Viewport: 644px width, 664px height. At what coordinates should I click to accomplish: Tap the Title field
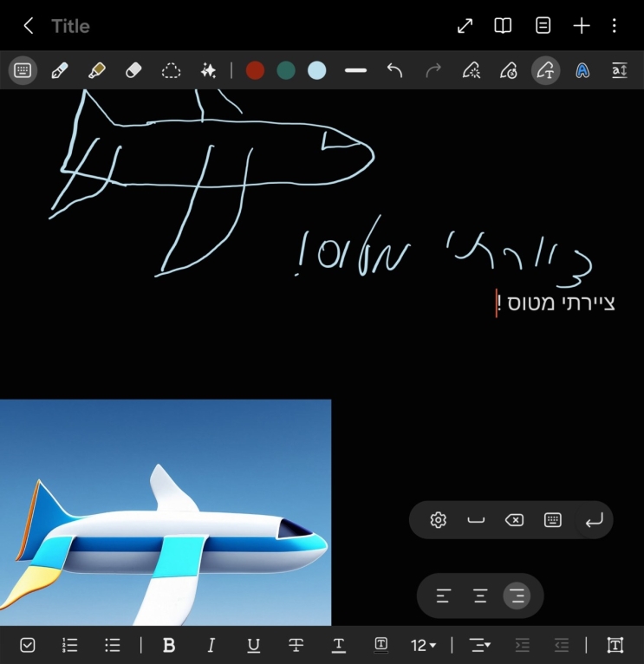pos(70,26)
